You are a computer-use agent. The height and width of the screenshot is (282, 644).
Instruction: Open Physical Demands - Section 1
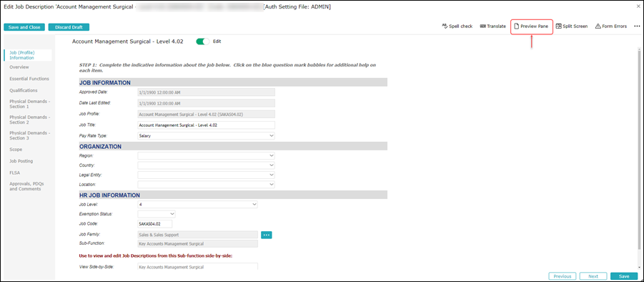pyautogui.click(x=29, y=104)
